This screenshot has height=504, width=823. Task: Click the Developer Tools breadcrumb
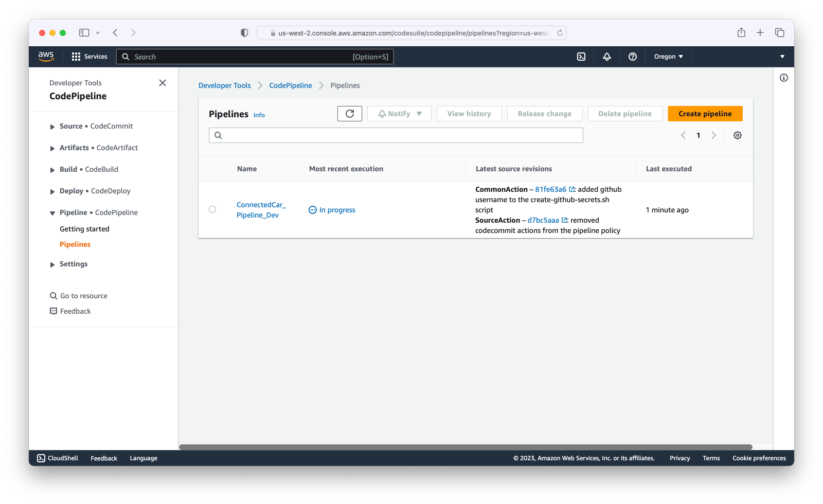(x=225, y=85)
